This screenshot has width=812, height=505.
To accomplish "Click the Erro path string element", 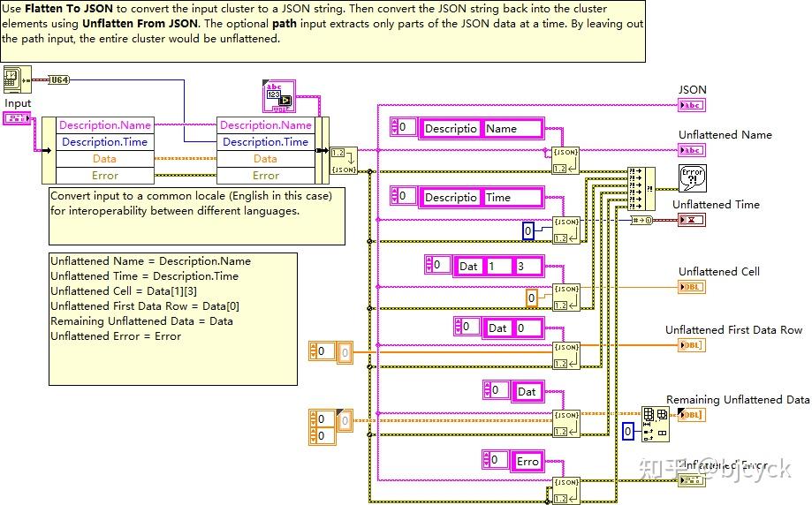I will 527,462.
